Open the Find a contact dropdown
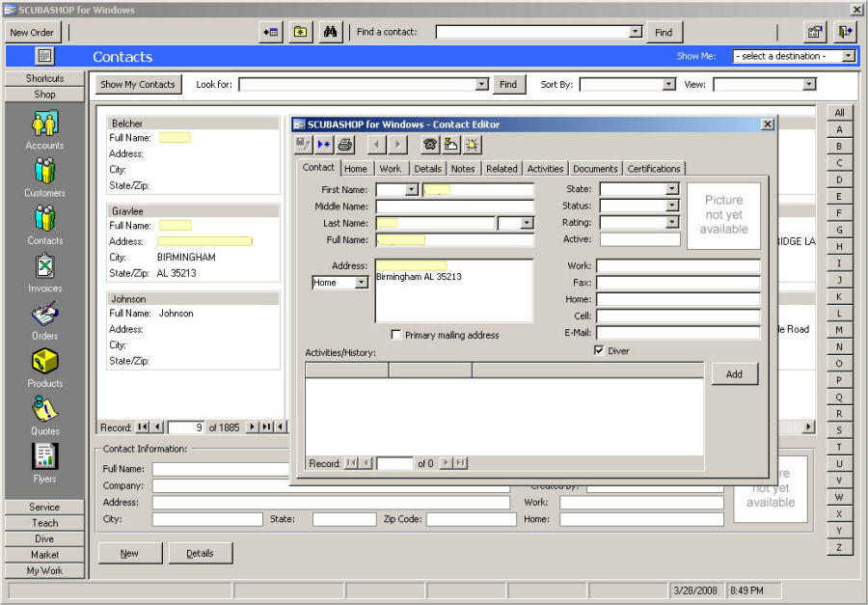Viewport: 868px width, 605px height. (x=636, y=32)
